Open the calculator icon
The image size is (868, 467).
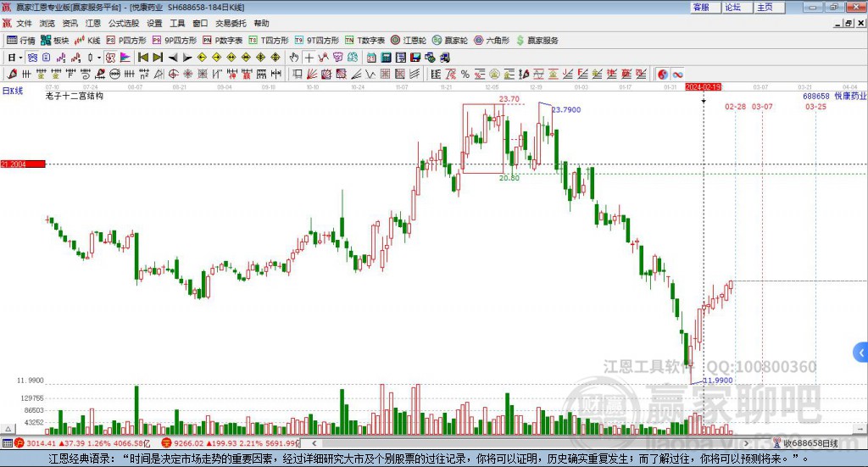coord(386,58)
